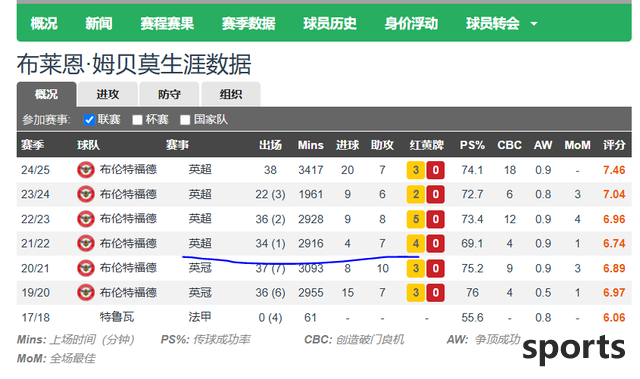The height and width of the screenshot is (379, 640).
Task: Click red card badge in 21/22 row
Action: click(x=436, y=244)
